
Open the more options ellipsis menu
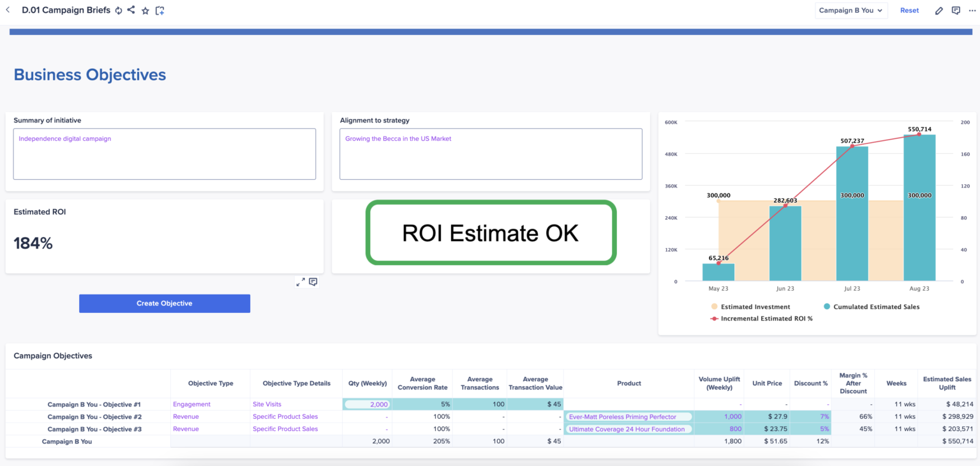972,11
